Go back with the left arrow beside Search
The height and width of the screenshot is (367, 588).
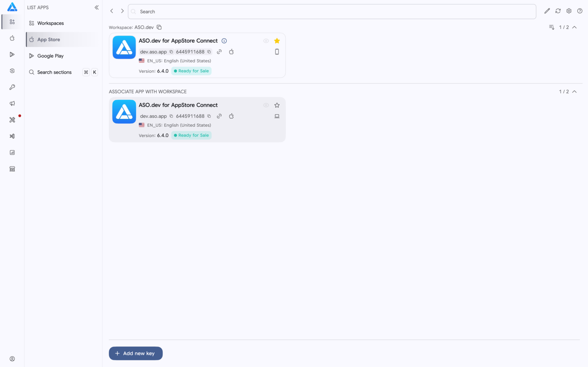[x=111, y=11]
